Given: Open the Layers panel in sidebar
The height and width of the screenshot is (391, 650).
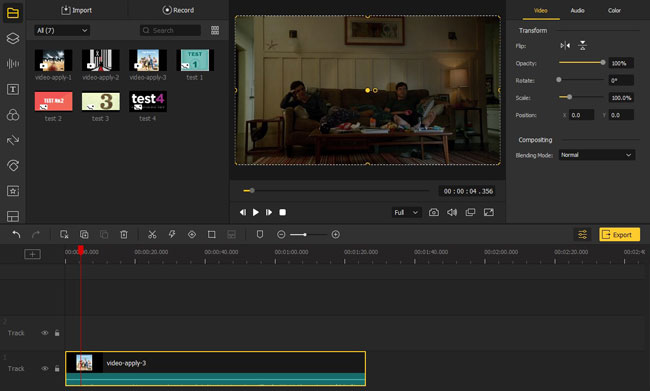Looking at the screenshot, I should [x=13, y=38].
